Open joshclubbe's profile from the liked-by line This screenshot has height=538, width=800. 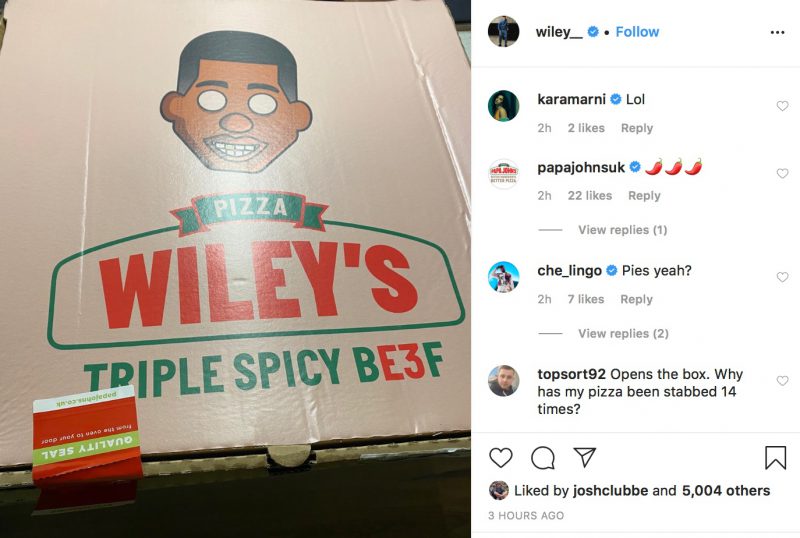click(x=610, y=491)
